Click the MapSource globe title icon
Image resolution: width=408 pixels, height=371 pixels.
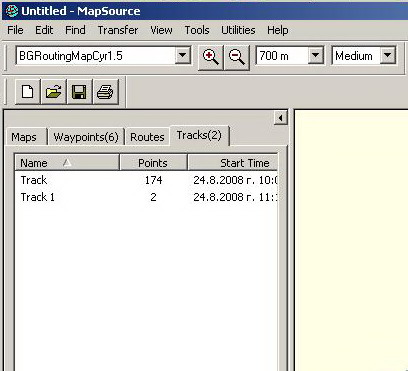(x=12, y=11)
